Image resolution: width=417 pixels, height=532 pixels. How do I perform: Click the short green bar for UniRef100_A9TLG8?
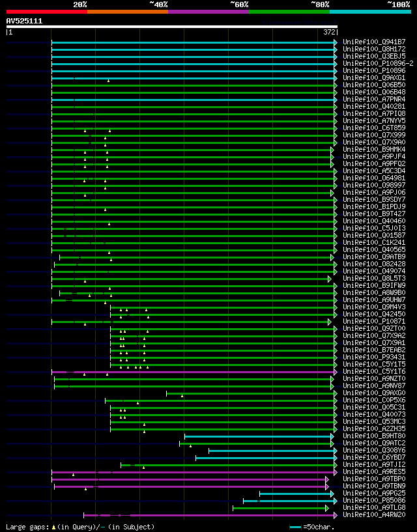tap(280, 509)
